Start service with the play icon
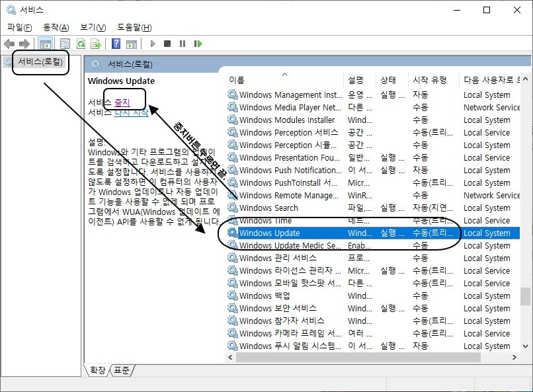This screenshot has height=392, width=533. 153,44
